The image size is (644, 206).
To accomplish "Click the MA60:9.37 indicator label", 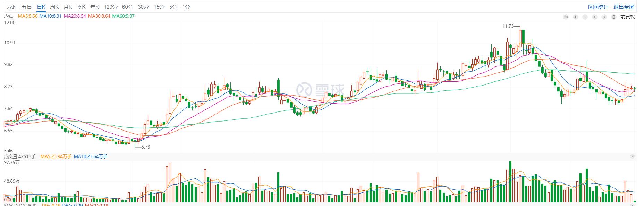I will click(x=123, y=16).
